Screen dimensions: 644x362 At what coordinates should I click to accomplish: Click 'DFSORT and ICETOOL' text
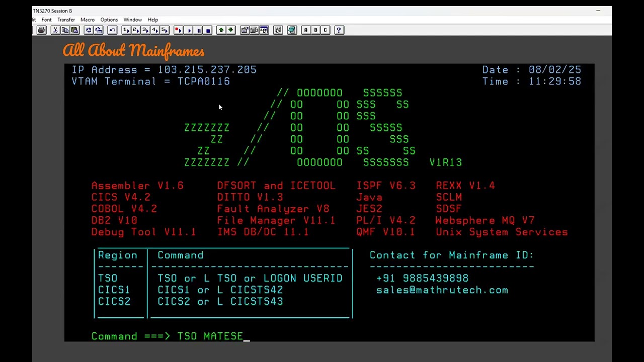(x=276, y=186)
